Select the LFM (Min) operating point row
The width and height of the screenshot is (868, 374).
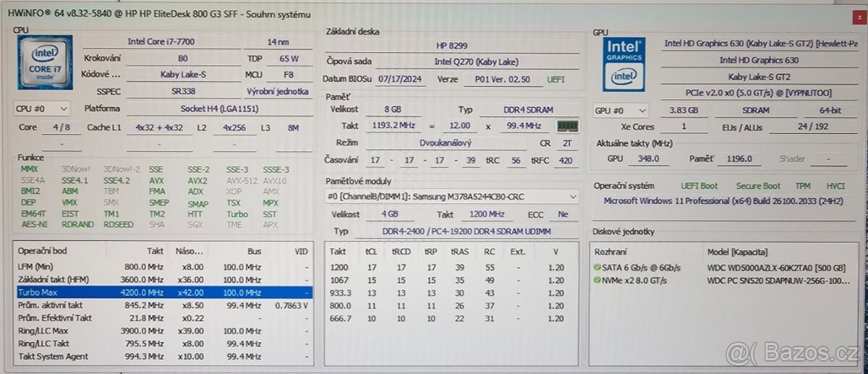tap(164, 267)
